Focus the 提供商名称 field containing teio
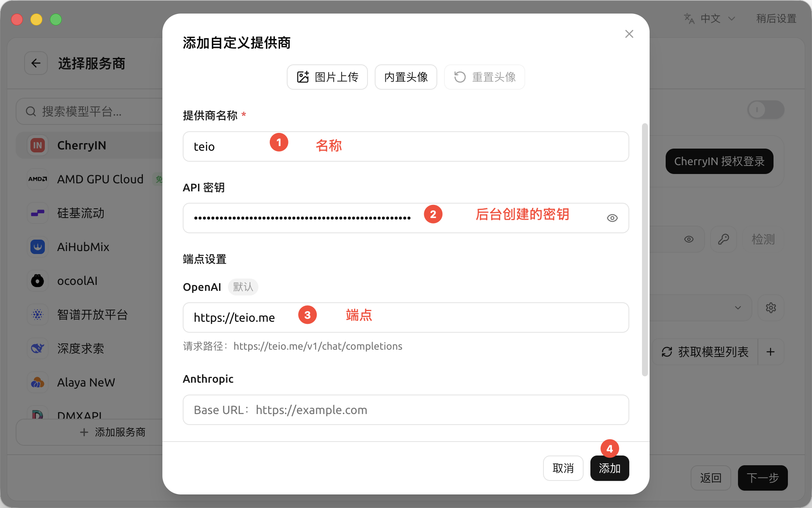The width and height of the screenshot is (812, 508). point(406,146)
